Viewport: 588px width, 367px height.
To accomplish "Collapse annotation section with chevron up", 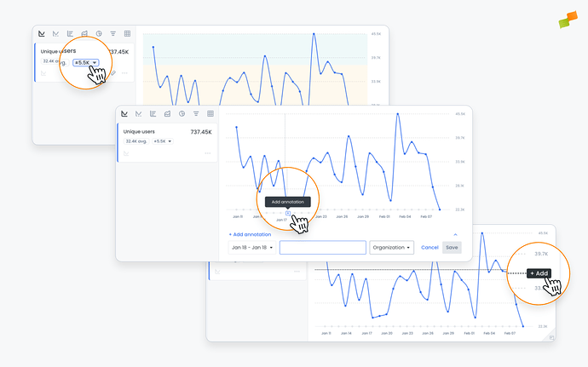I will pyautogui.click(x=455, y=235).
